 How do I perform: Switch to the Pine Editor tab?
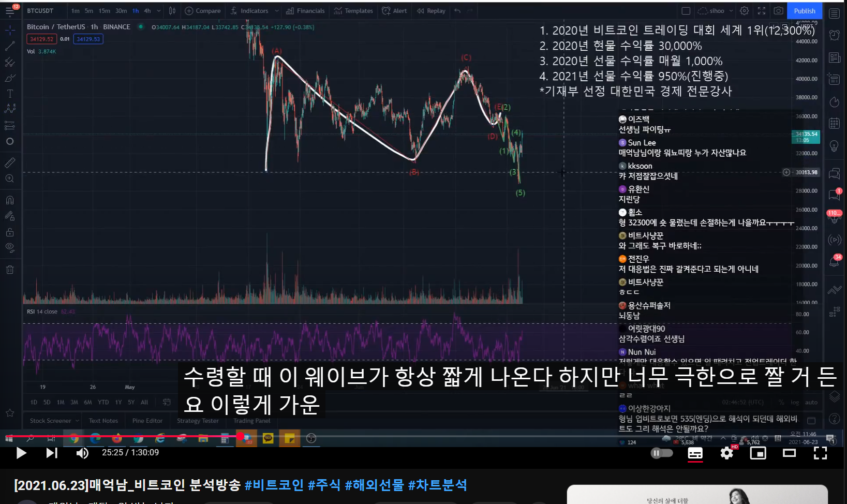147,421
